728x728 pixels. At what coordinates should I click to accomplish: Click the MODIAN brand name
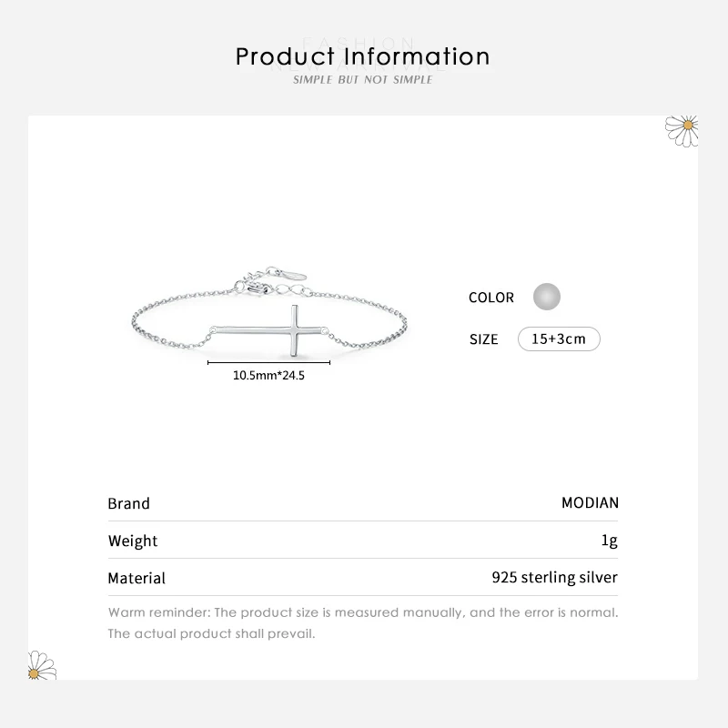click(x=590, y=502)
